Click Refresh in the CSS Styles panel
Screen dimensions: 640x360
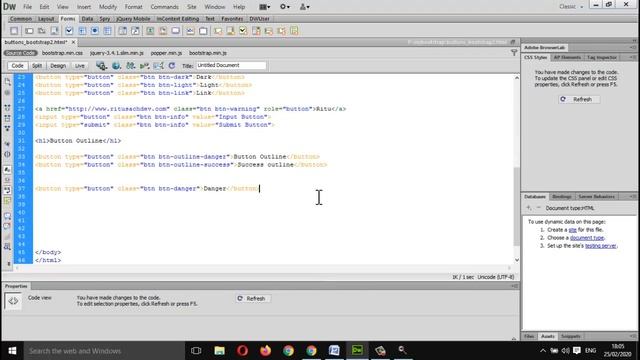(x=579, y=99)
